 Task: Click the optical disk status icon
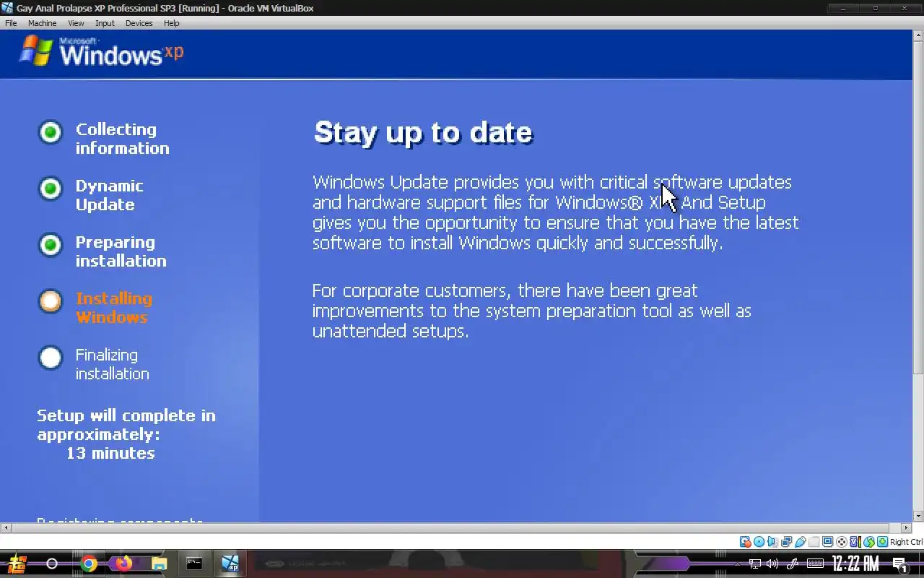[x=759, y=542]
